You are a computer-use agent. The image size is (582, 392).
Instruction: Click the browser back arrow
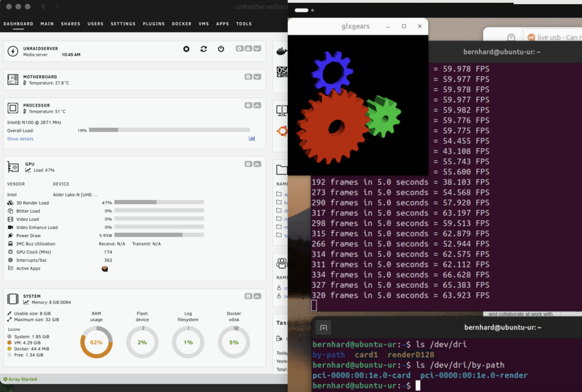click(x=44, y=6)
